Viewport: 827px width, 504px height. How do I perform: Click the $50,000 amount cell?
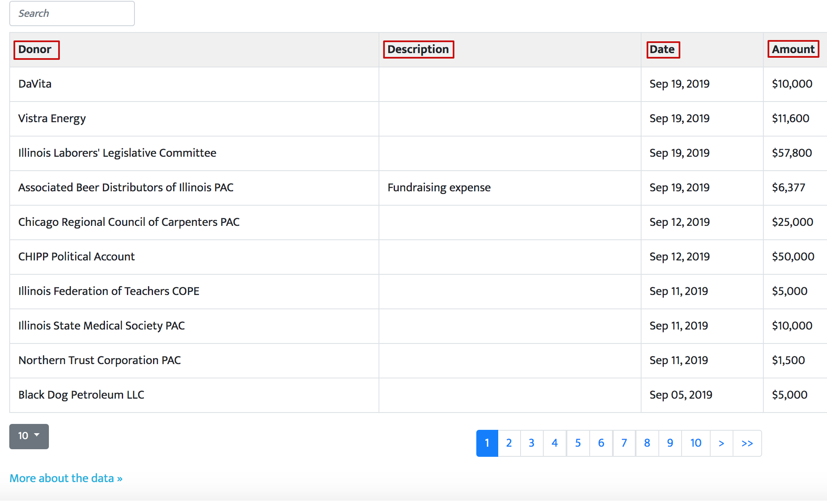pos(795,257)
